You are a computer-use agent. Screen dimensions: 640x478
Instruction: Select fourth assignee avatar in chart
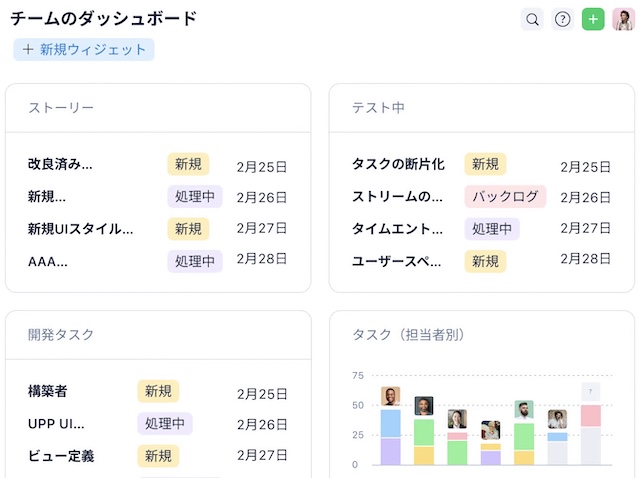(491, 430)
